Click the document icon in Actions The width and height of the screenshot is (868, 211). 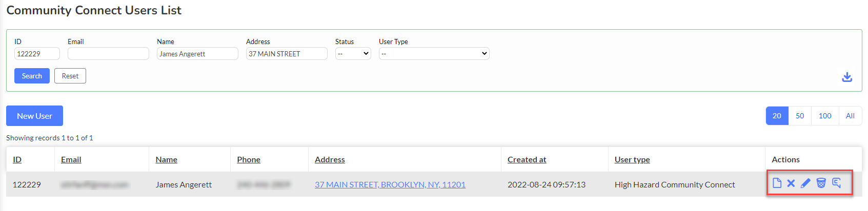(777, 183)
